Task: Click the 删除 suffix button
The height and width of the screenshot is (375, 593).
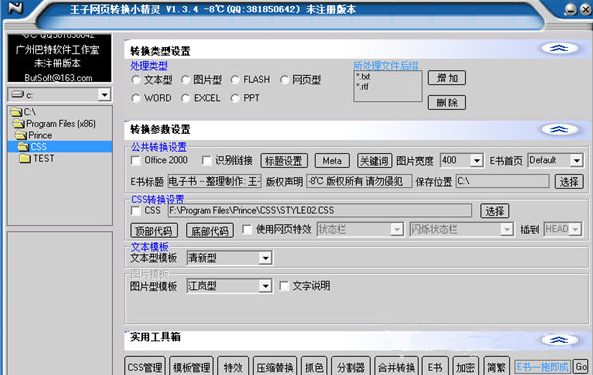Action: [447, 102]
